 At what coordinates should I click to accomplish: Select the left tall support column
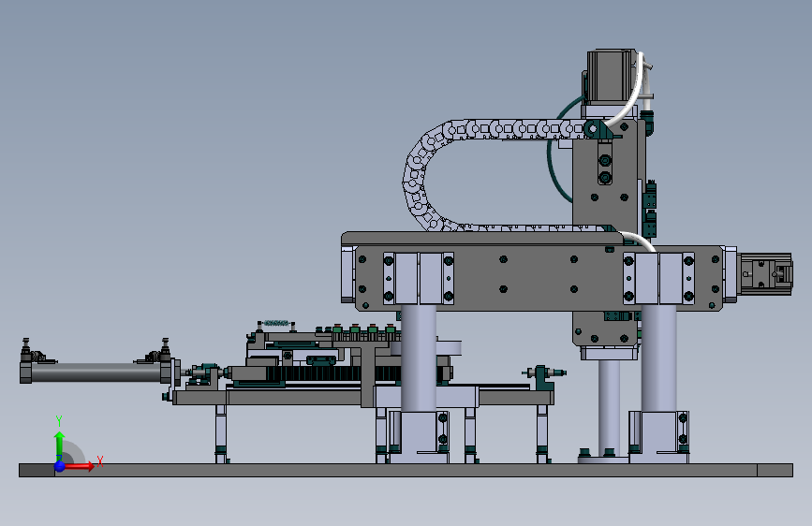[x=419, y=358]
